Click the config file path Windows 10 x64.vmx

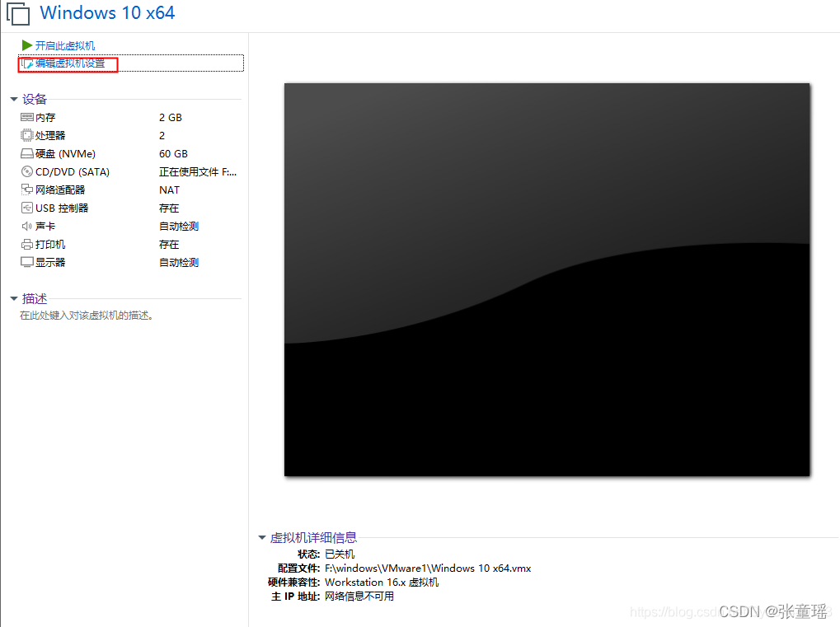(428, 569)
